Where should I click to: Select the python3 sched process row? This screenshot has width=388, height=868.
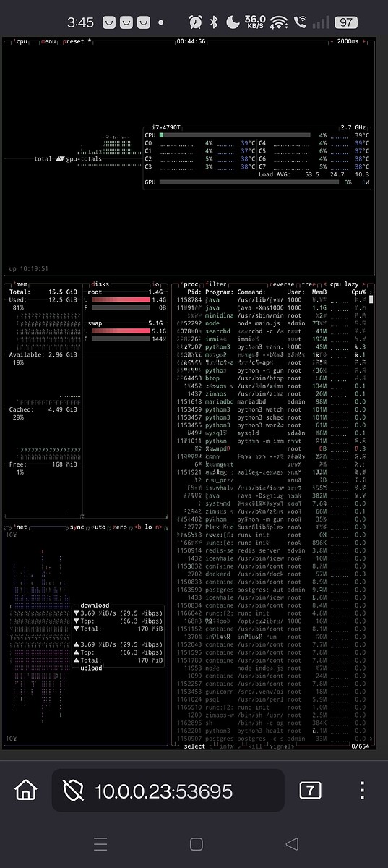click(x=271, y=417)
